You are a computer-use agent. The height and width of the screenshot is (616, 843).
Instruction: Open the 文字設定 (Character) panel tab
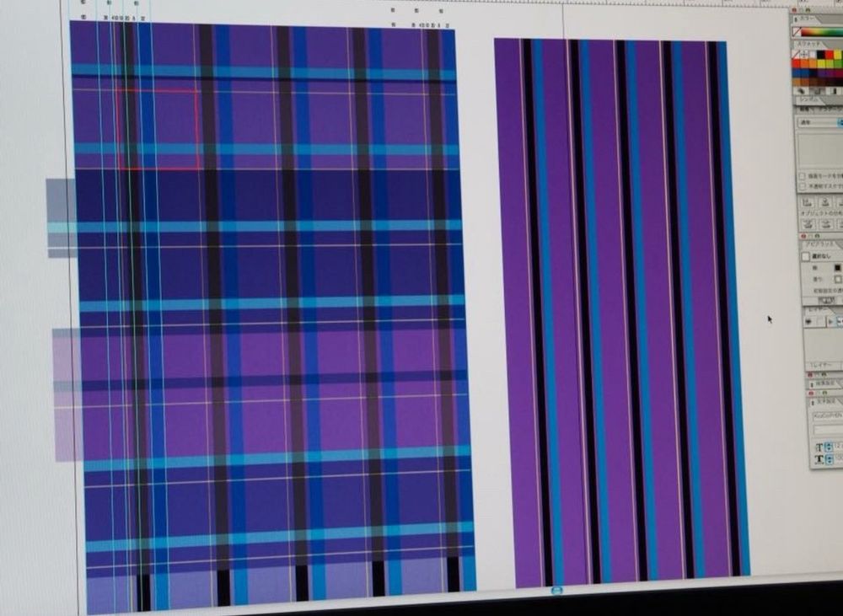coord(828,400)
